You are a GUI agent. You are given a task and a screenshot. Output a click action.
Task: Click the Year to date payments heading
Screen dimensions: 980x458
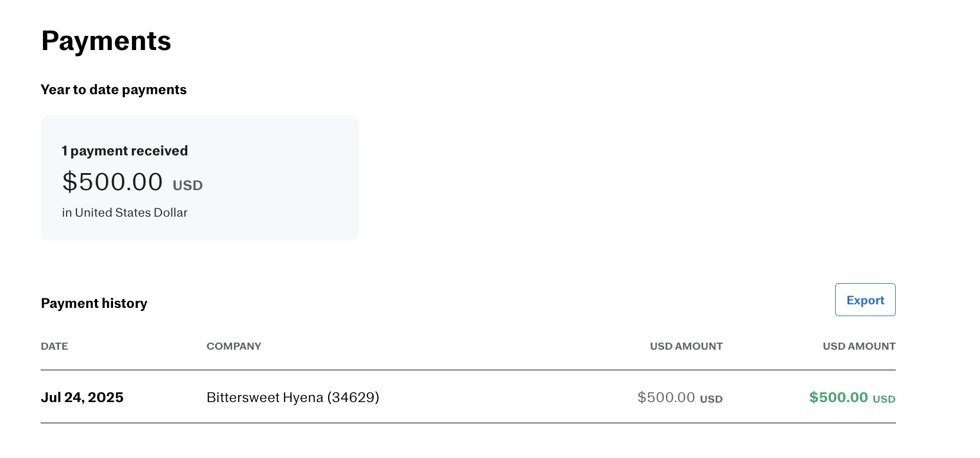[114, 89]
